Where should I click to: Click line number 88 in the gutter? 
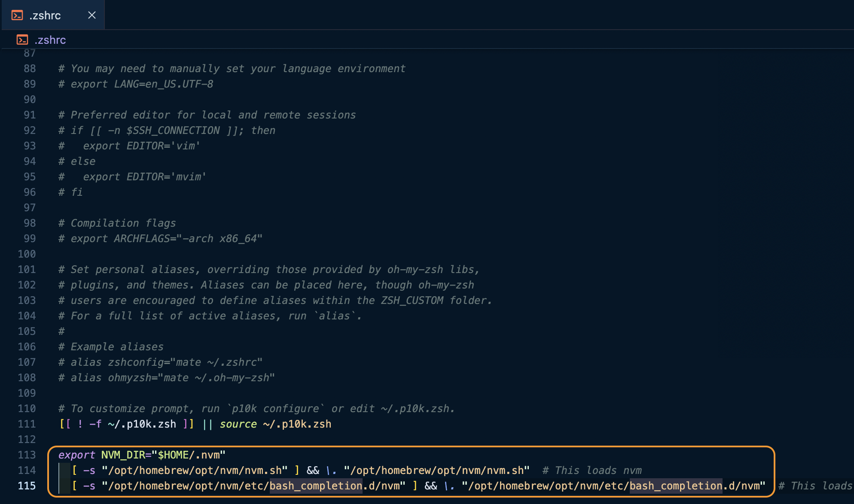click(30, 69)
